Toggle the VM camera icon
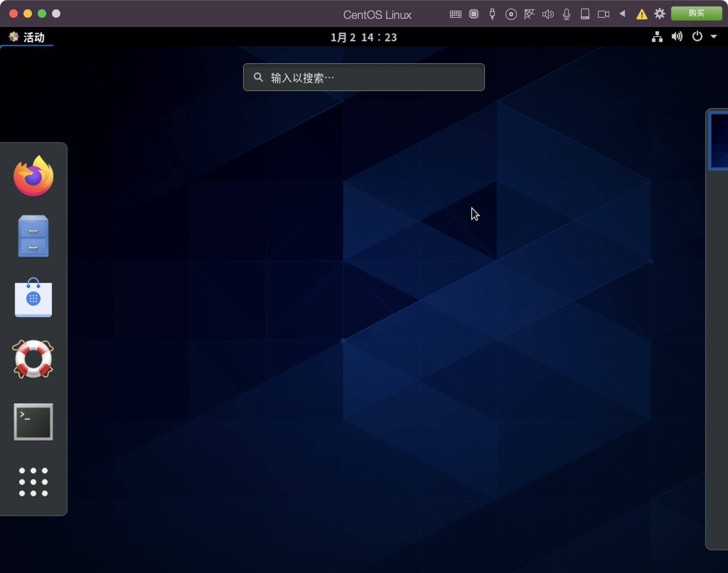Viewport: 728px width, 573px height. tap(603, 14)
